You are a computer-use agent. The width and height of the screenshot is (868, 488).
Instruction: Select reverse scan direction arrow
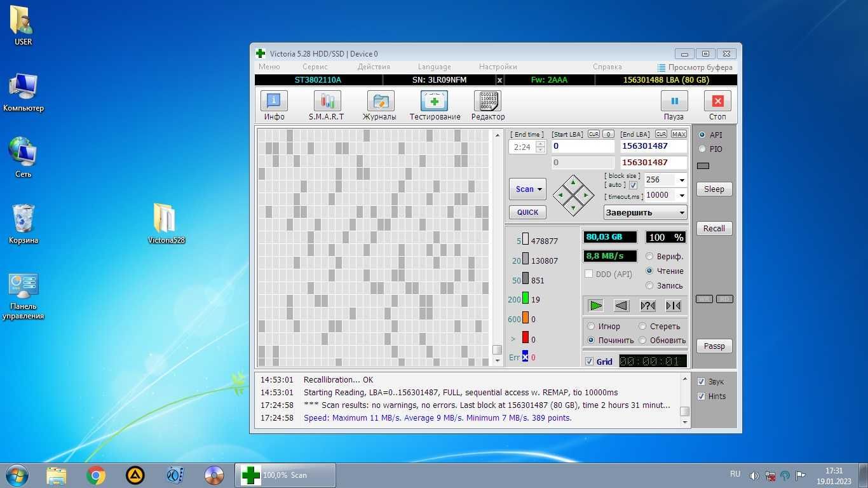pos(621,306)
